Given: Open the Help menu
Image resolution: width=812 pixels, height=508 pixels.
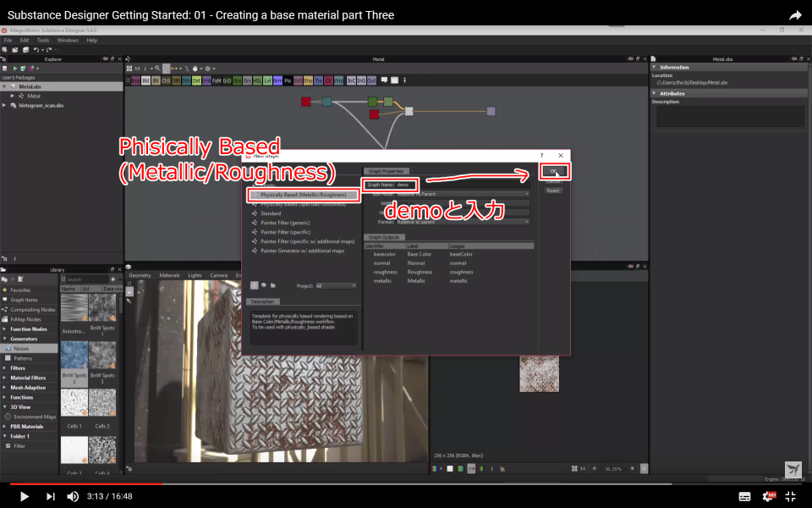Looking at the screenshot, I should pos(91,40).
